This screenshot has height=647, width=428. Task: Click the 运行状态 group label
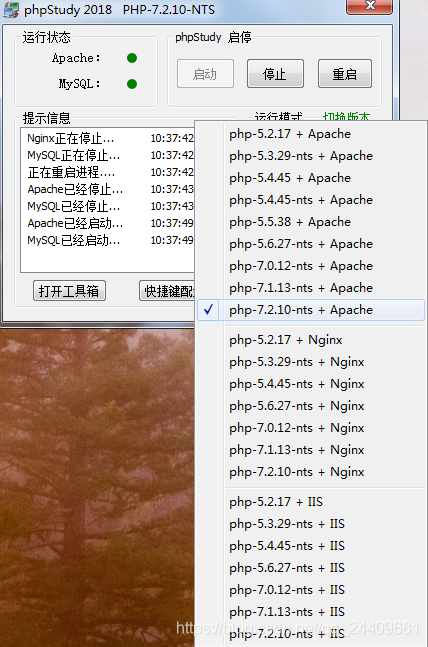(46, 38)
